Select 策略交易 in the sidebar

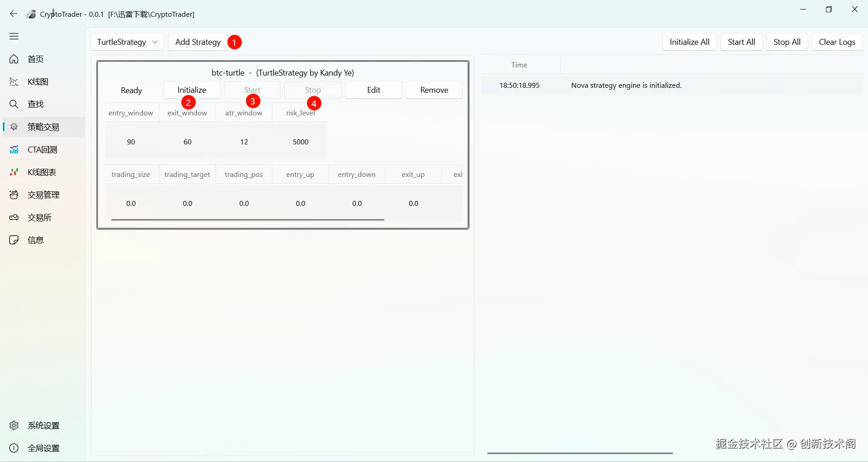point(43,127)
